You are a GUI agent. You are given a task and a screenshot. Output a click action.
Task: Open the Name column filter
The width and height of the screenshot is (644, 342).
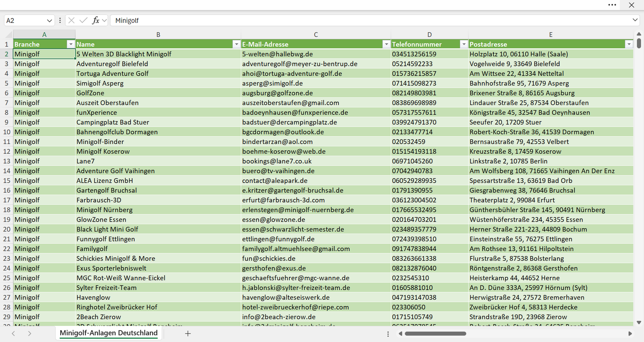pos(236,44)
